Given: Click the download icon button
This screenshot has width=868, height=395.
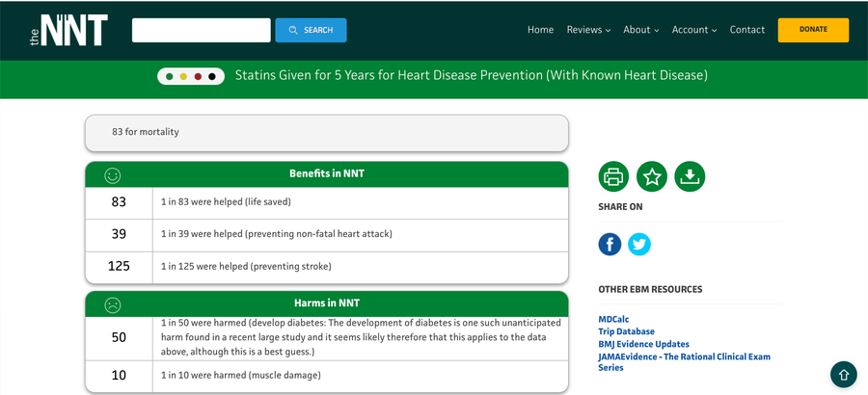Looking at the screenshot, I should point(690,177).
